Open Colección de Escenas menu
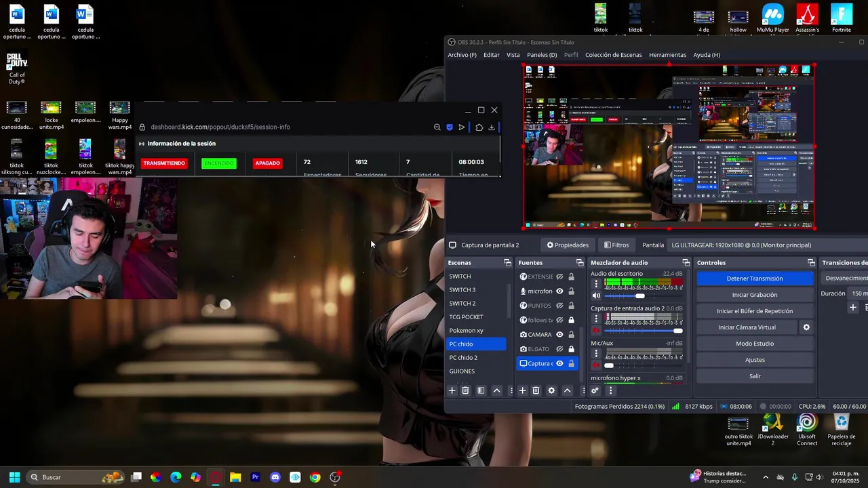This screenshot has height=488, width=868. pos(613,55)
